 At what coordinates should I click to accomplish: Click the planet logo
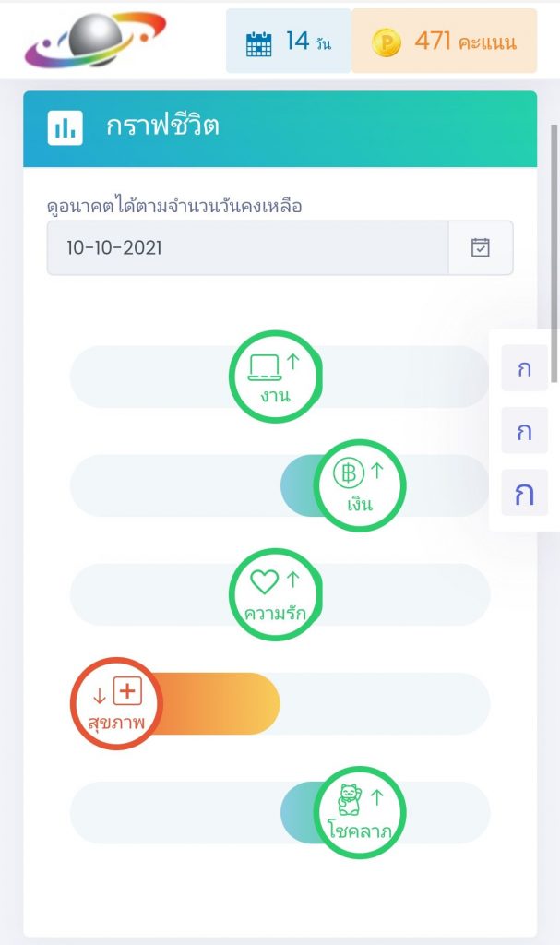95,40
